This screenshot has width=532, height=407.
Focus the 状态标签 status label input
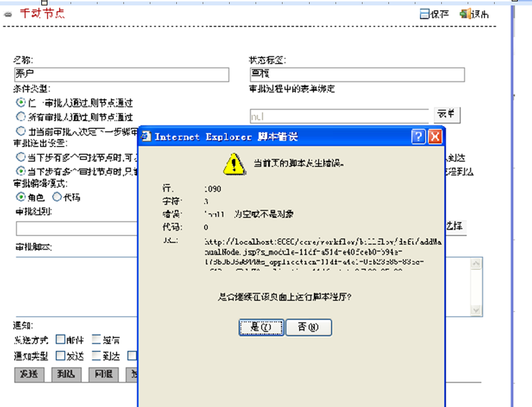357,75
